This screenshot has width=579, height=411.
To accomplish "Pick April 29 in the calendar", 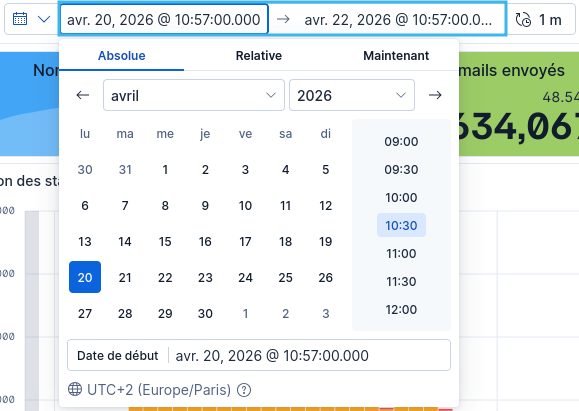I will click(165, 313).
